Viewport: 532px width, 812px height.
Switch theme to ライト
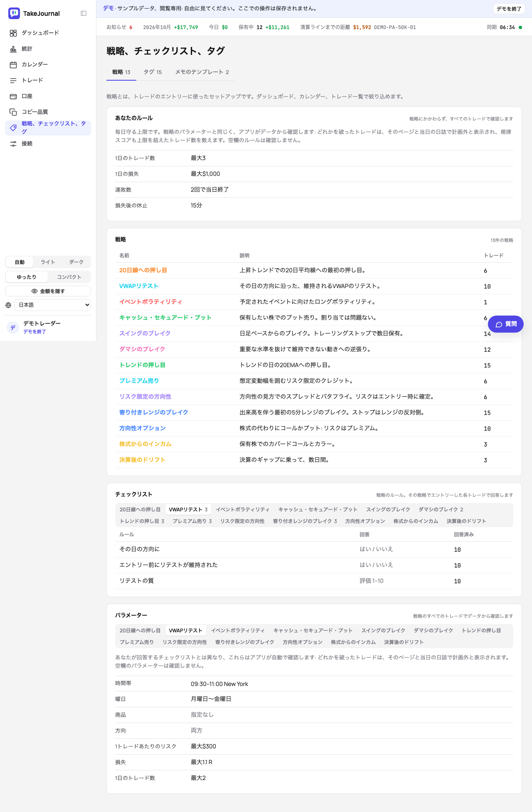[48, 262]
